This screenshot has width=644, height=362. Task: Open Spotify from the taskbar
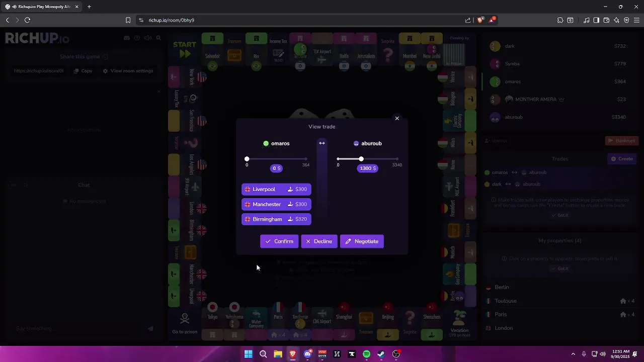point(366,354)
